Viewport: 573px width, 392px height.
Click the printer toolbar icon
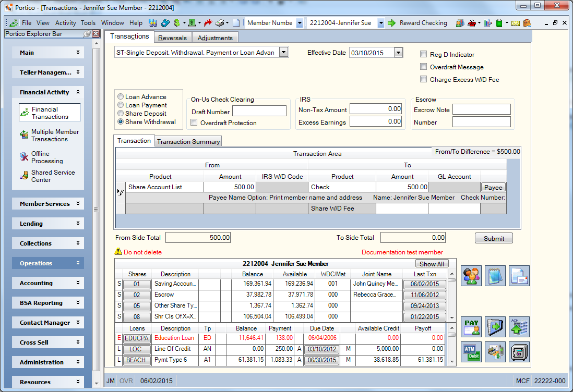(220, 23)
